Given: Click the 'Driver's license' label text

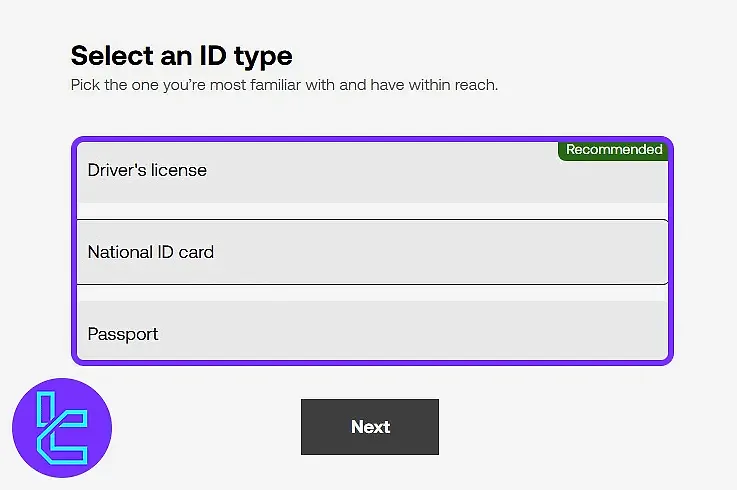Looking at the screenshot, I should pyautogui.click(x=147, y=170).
